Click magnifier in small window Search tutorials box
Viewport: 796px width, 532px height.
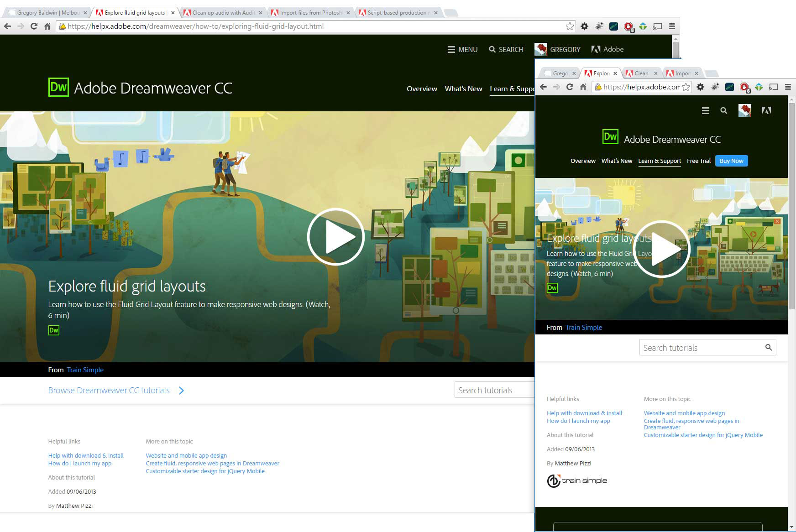769,347
